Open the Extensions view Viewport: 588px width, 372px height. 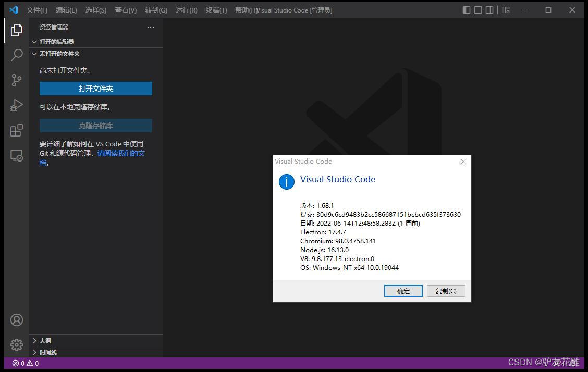click(x=16, y=130)
